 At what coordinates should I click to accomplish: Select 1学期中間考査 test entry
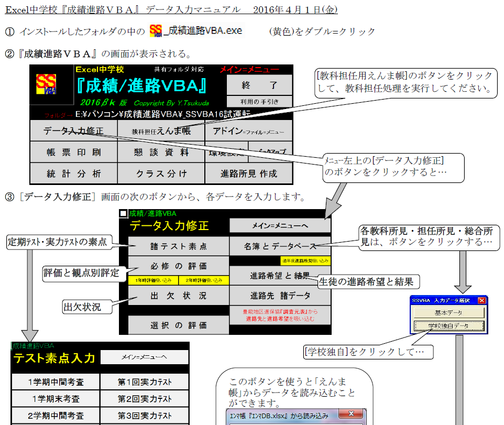tap(56, 382)
